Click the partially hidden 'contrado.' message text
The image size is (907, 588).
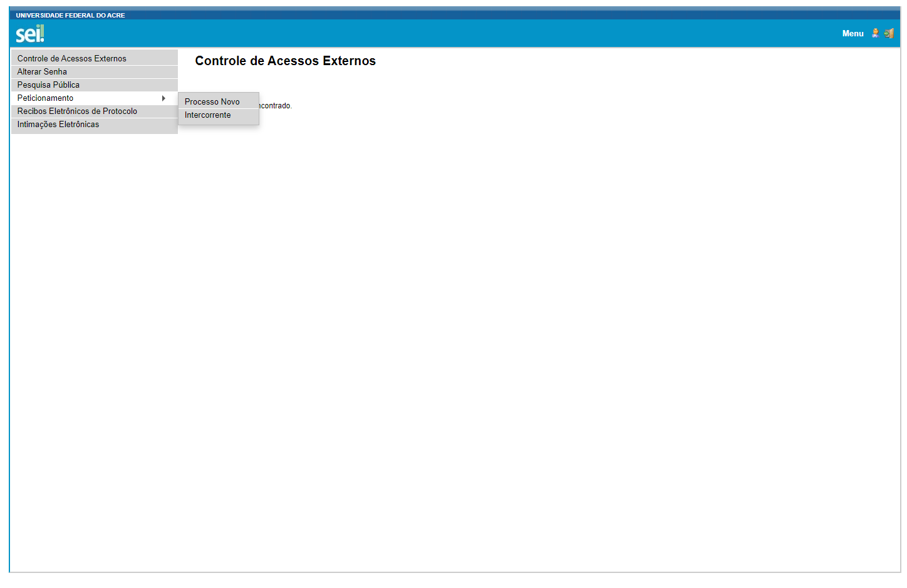(x=276, y=106)
